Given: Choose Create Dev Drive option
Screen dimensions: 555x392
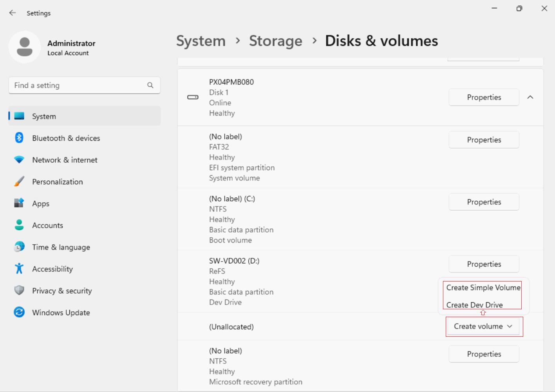Looking at the screenshot, I should (474, 305).
